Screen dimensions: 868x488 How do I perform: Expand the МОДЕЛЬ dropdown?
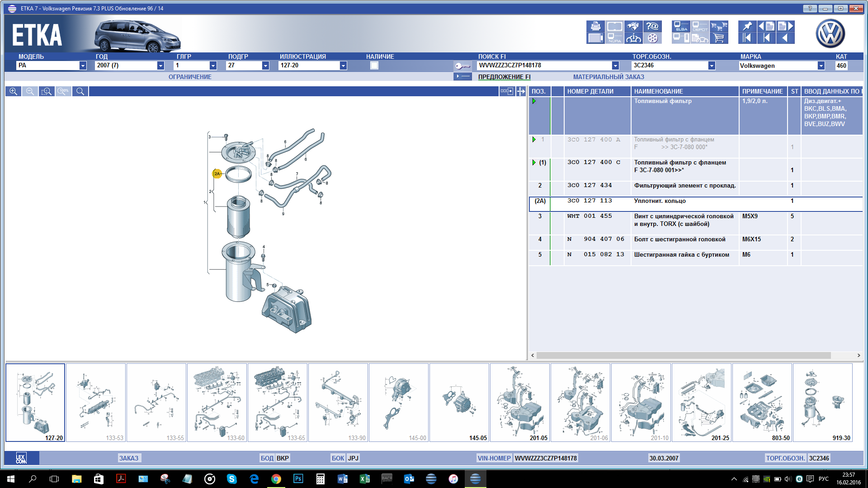(83, 66)
